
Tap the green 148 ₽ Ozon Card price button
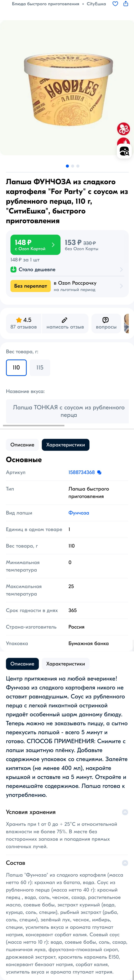[x=35, y=245]
